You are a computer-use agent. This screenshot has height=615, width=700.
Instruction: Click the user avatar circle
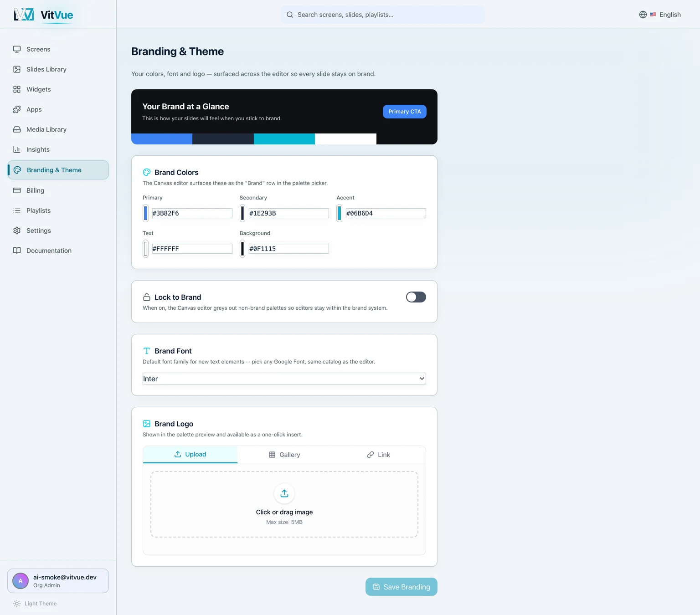coord(21,581)
